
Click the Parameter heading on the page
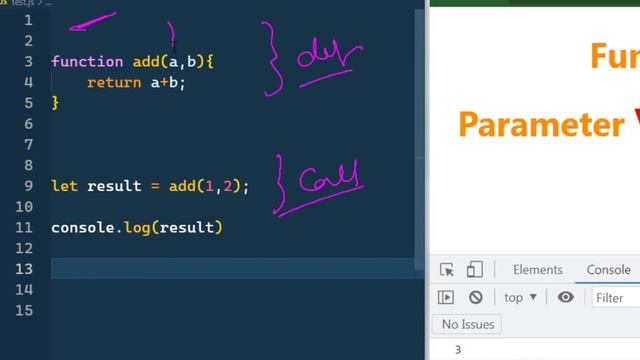pyautogui.click(x=541, y=124)
